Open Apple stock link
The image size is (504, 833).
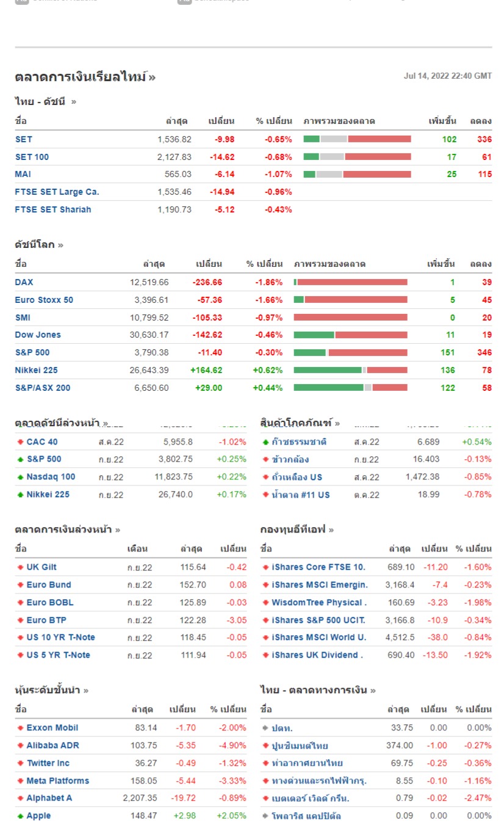click(x=39, y=816)
